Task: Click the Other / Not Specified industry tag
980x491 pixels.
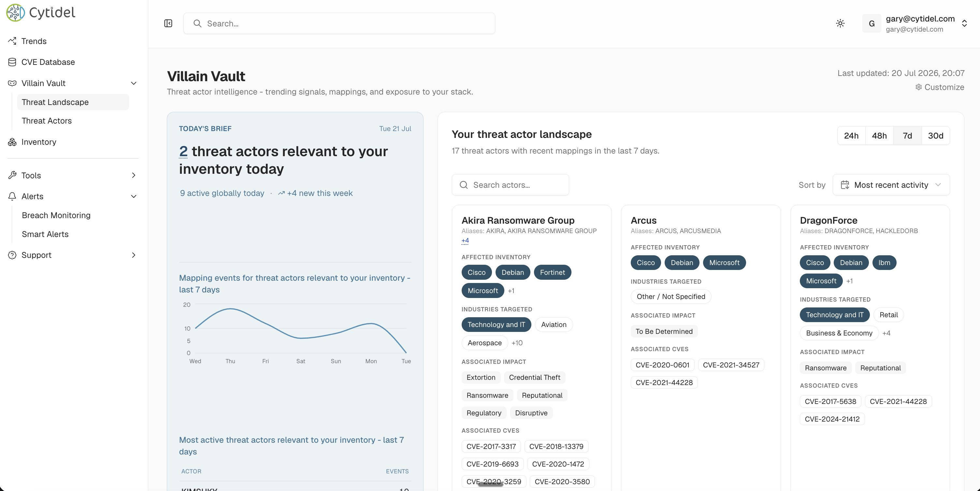Action: 671,296
